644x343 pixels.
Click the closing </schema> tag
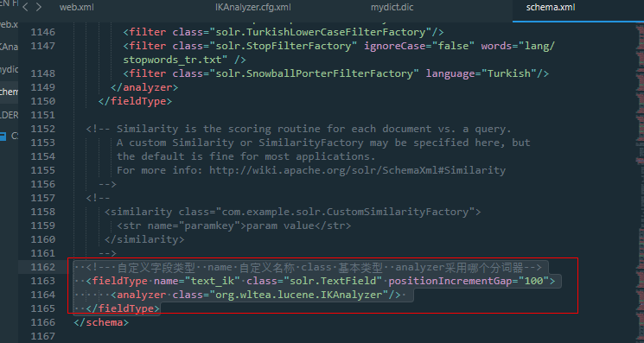101,322
